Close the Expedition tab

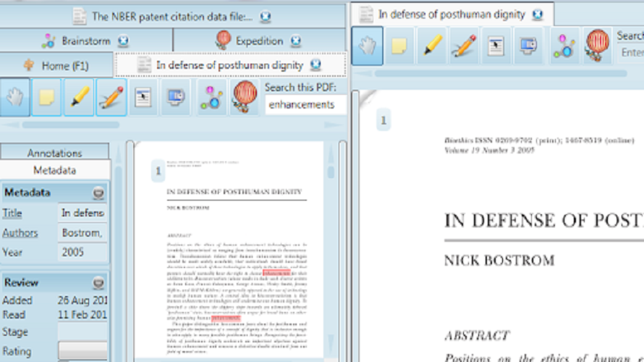296,41
